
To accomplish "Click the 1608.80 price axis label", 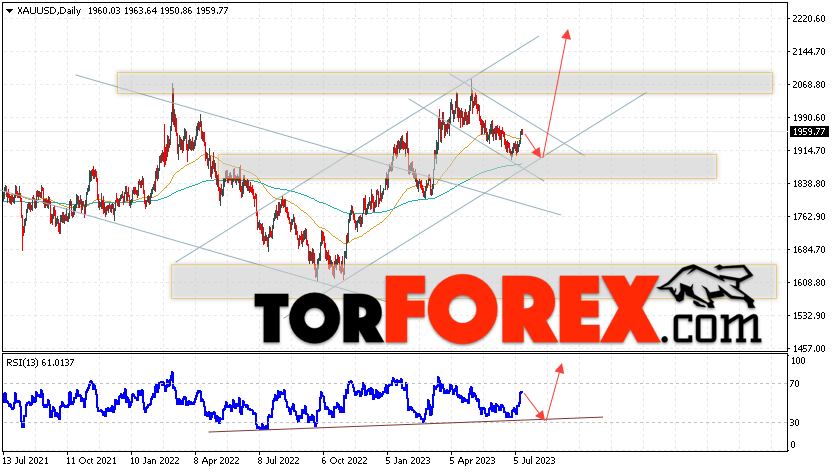I will (x=809, y=283).
